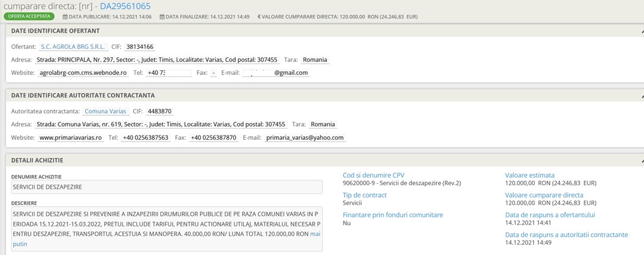Click the offerer Tara value Romania
644x255 pixels.
[315, 60]
